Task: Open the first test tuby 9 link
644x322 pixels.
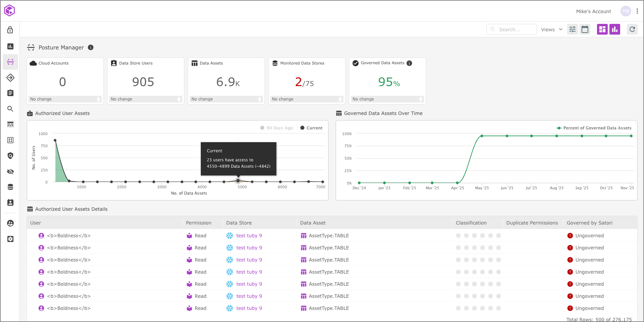Action: tap(249, 236)
